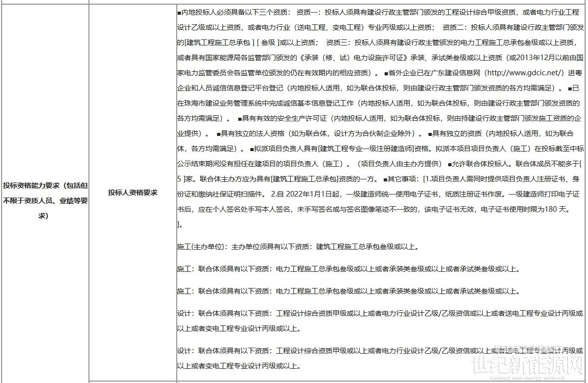The height and width of the screenshot is (383, 588).
Task: Click the text '■具有有效的安全生产许可证'
Action: (x=282, y=118)
